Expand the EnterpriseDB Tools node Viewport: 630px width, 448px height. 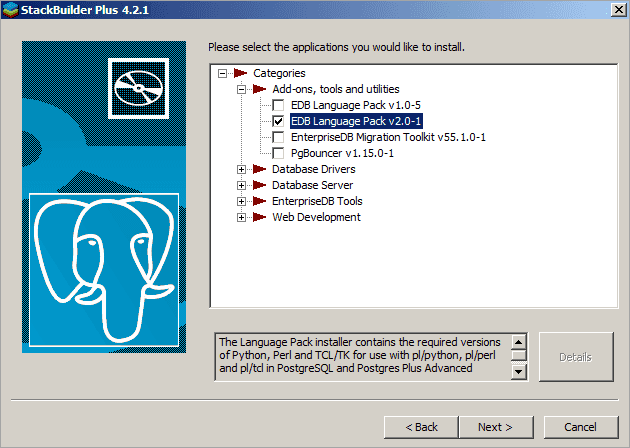coord(241,201)
